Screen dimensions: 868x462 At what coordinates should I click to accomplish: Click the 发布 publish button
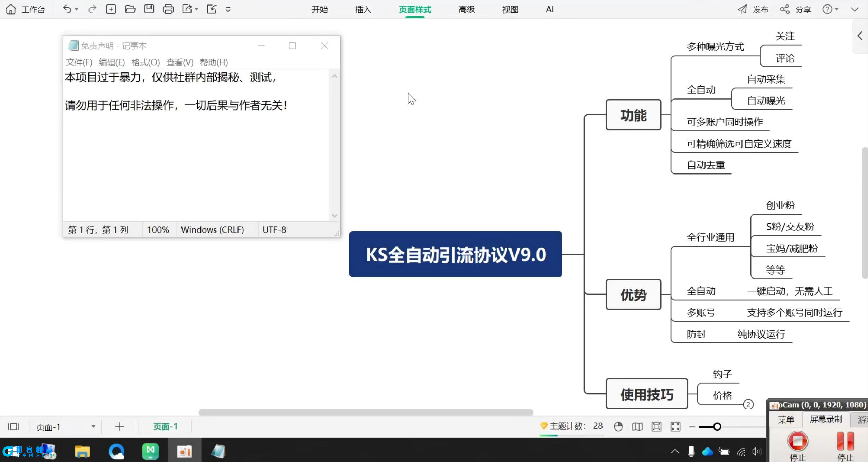(x=759, y=9)
